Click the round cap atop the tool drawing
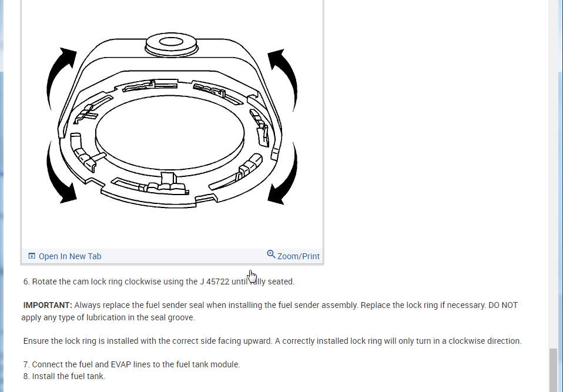This screenshot has height=392, width=563. (x=171, y=45)
